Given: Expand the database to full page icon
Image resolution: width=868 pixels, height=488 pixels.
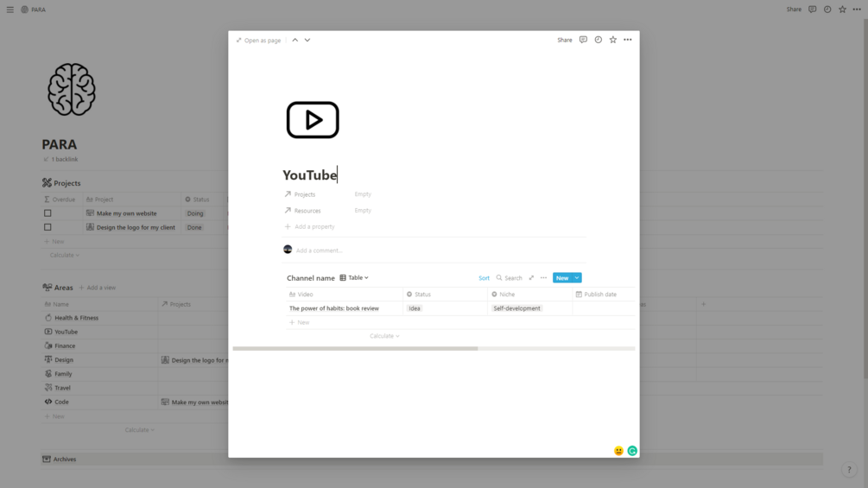Looking at the screenshot, I should [531, 278].
